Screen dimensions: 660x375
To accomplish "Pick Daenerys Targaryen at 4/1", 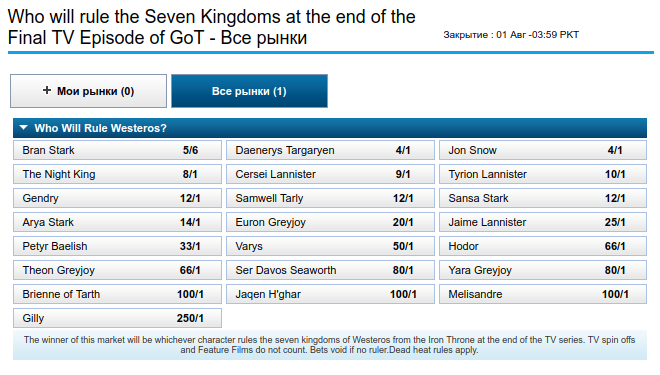I will [330, 150].
